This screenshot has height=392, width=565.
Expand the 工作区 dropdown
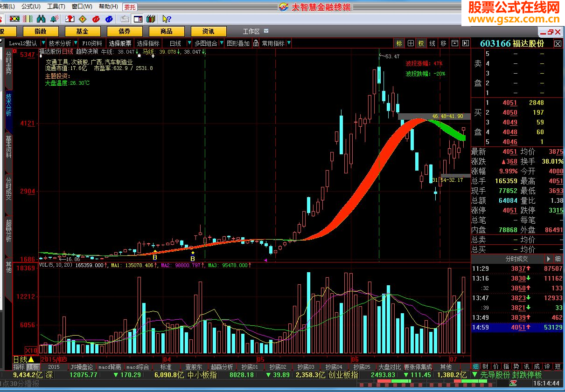266,31
